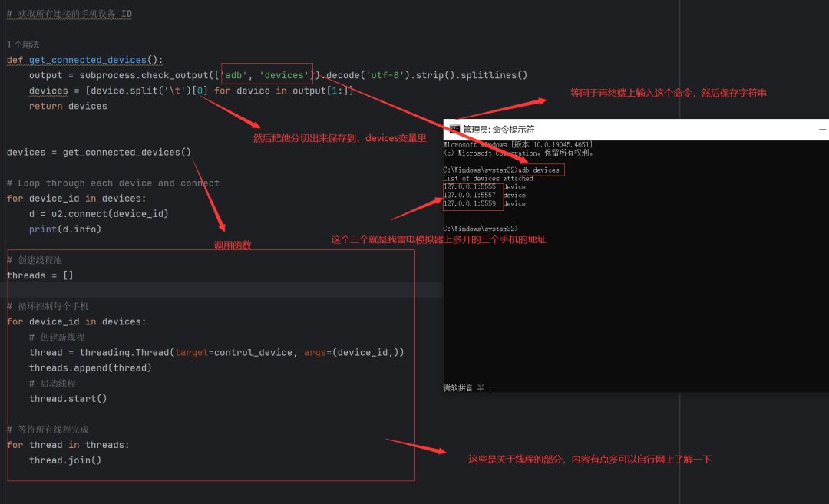Click the 管理员: 命令提示符 title text
This screenshot has height=504, width=829.
(499, 130)
